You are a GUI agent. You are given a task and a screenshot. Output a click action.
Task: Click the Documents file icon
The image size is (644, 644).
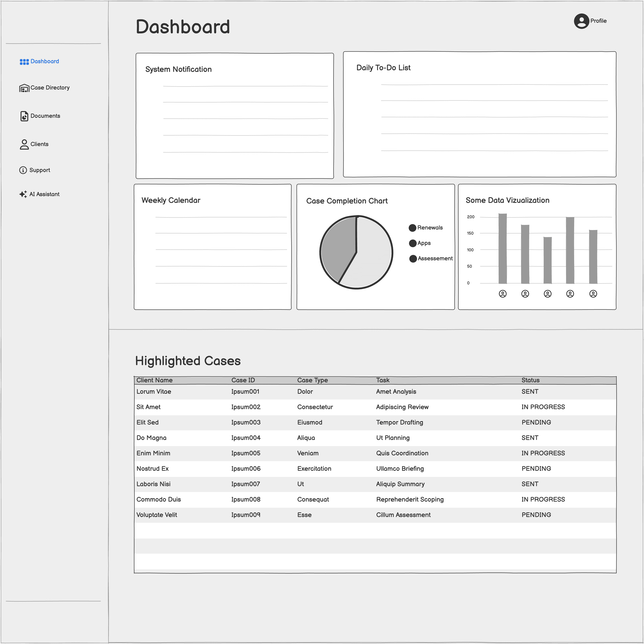click(x=24, y=116)
